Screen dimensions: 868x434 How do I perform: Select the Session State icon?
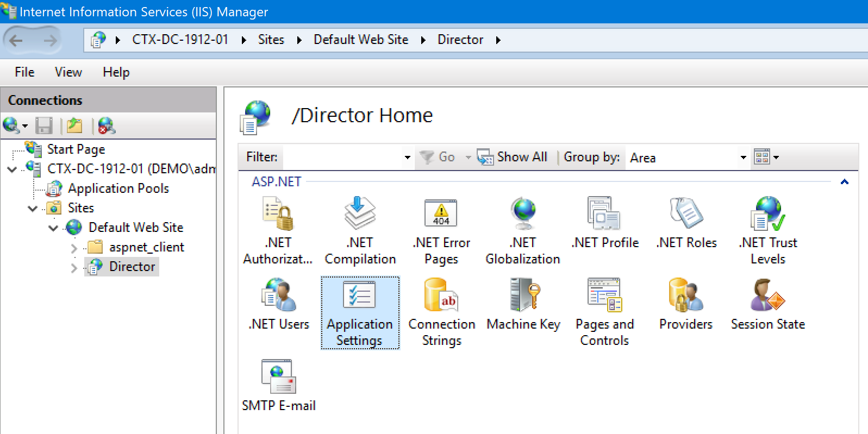click(x=767, y=295)
